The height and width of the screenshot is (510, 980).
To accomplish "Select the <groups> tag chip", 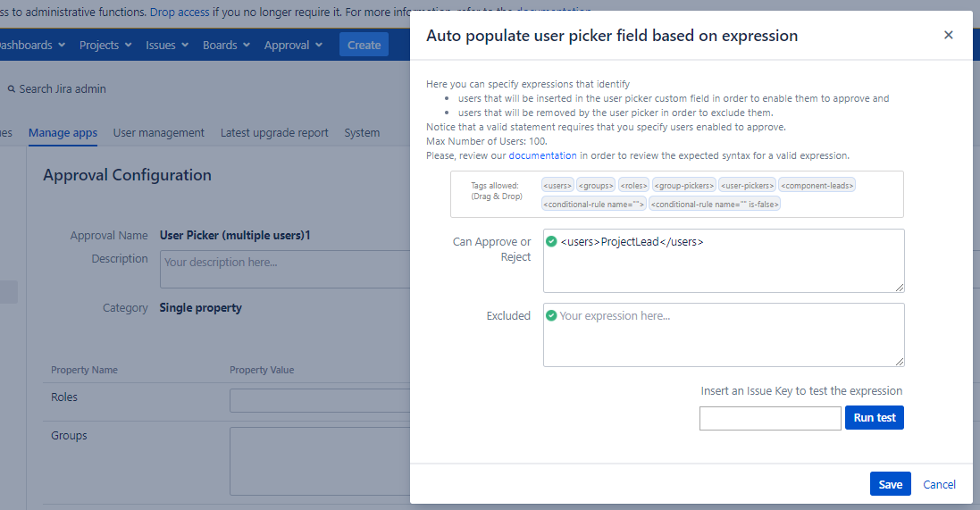I will pyautogui.click(x=595, y=185).
